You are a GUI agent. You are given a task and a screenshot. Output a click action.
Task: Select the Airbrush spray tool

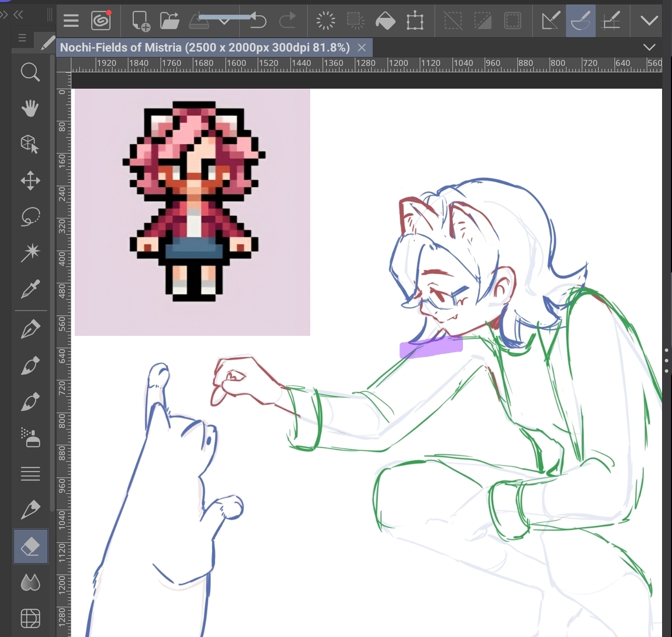coord(30,438)
